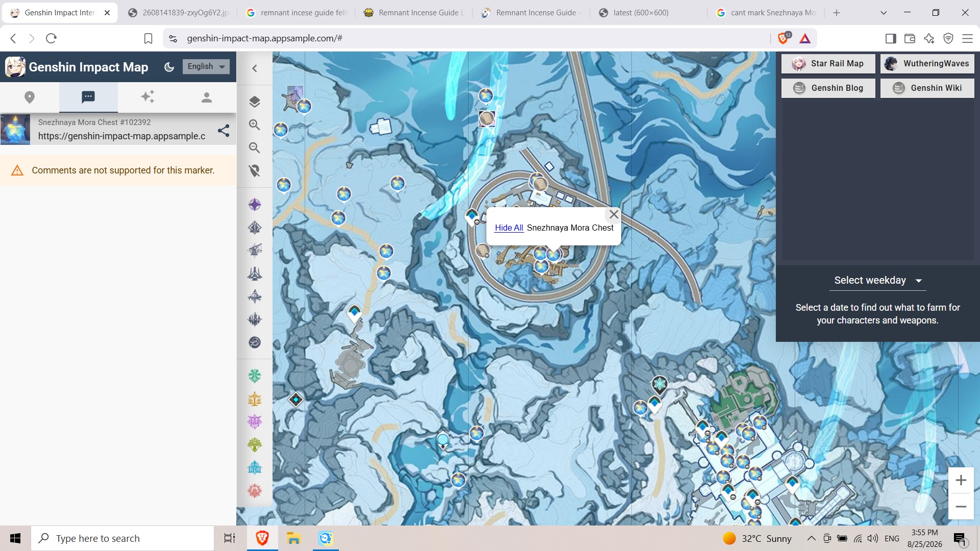Expand the Select weekday dropdown
The image size is (980, 551).
(x=878, y=280)
